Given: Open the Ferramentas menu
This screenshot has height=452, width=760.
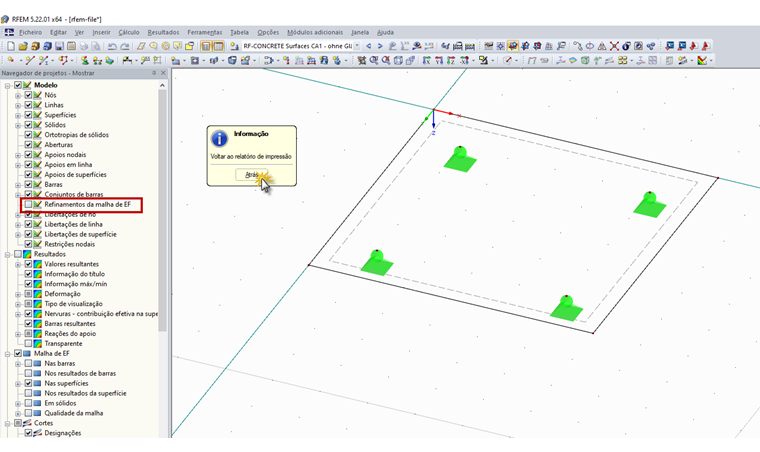Looking at the screenshot, I should pos(205,32).
